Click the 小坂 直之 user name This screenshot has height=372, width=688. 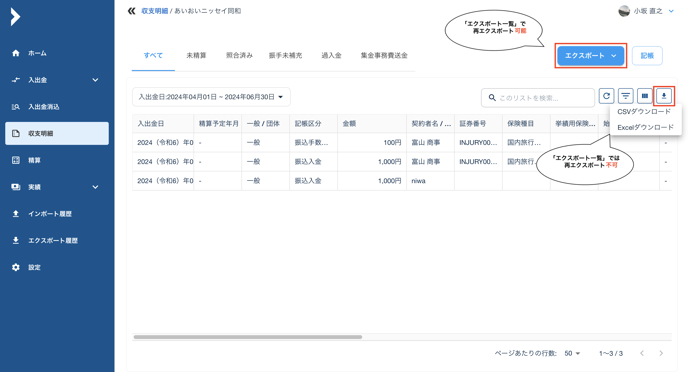point(648,11)
